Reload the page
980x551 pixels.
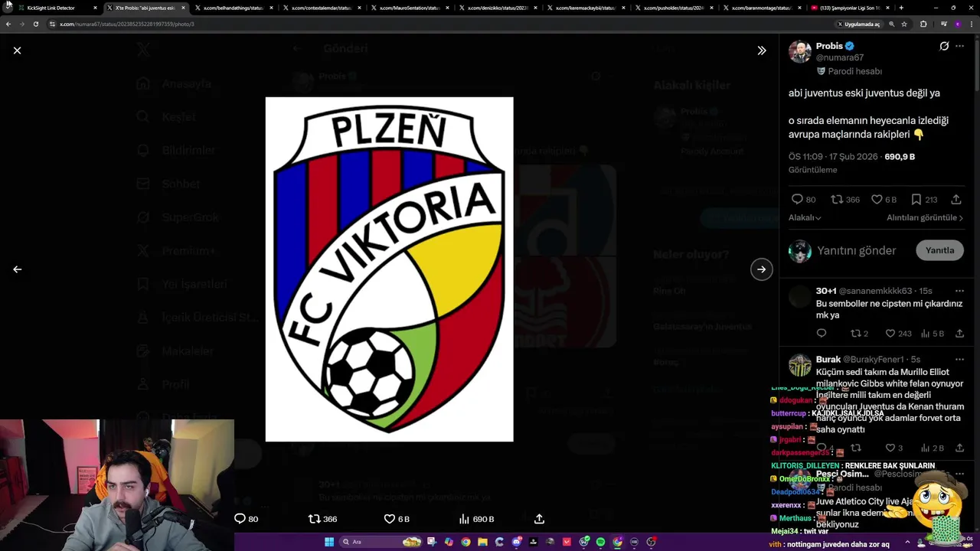pos(35,24)
